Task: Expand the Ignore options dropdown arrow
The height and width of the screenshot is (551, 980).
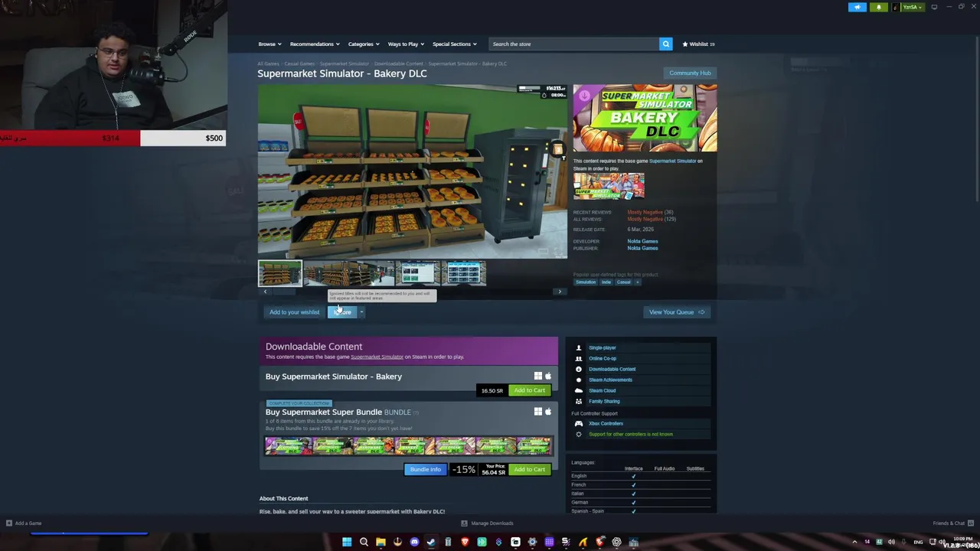Action: (361, 311)
